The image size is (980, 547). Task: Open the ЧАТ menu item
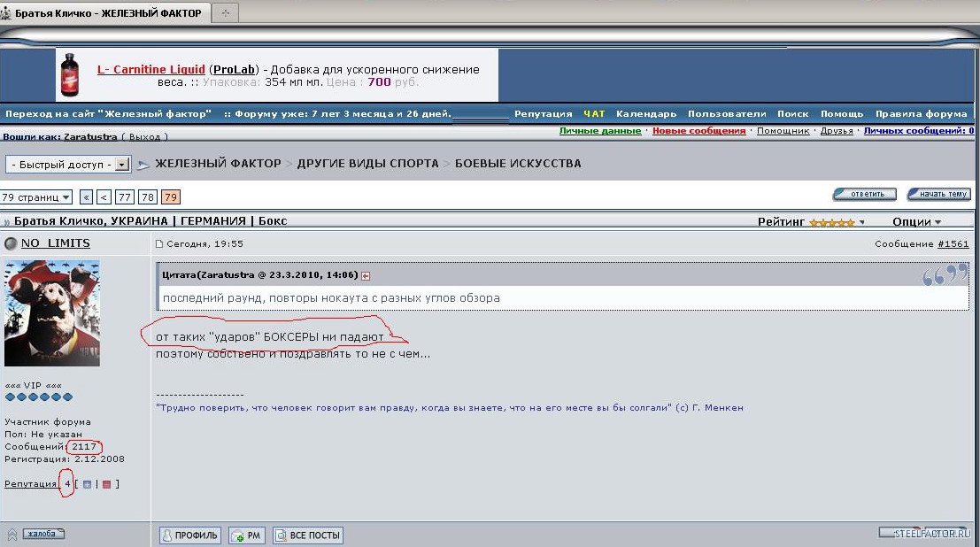(594, 114)
